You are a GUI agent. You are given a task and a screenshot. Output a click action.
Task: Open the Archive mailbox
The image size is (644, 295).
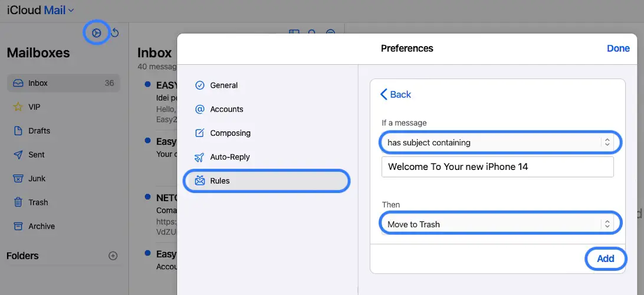coord(41,226)
